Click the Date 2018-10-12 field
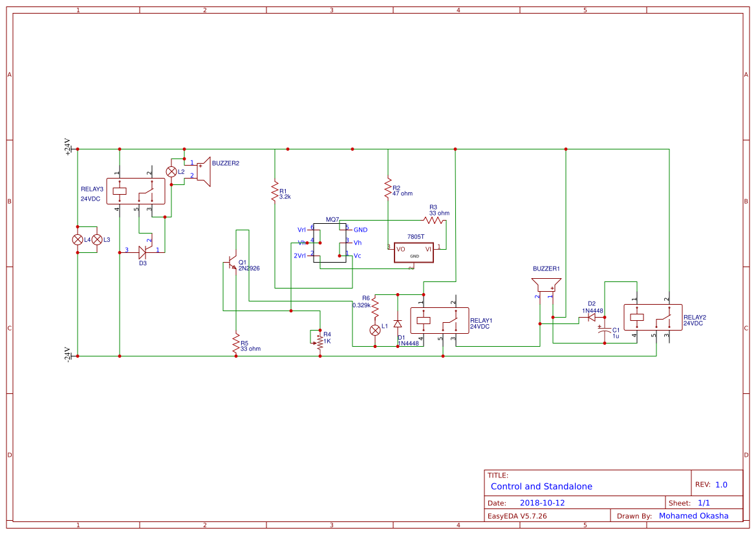The height and width of the screenshot is (535, 756). point(543,502)
